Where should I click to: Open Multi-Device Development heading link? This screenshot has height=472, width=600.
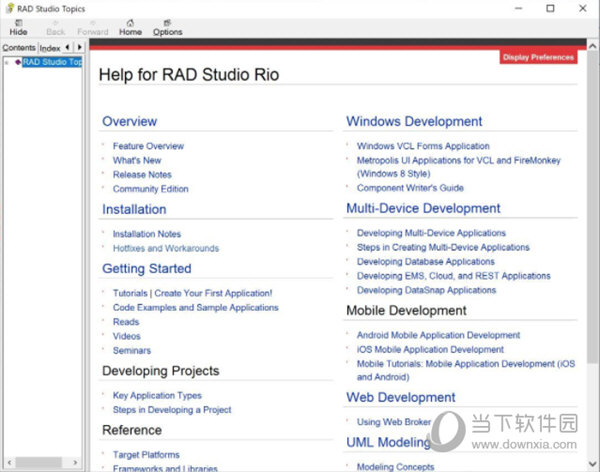[423, 208]
